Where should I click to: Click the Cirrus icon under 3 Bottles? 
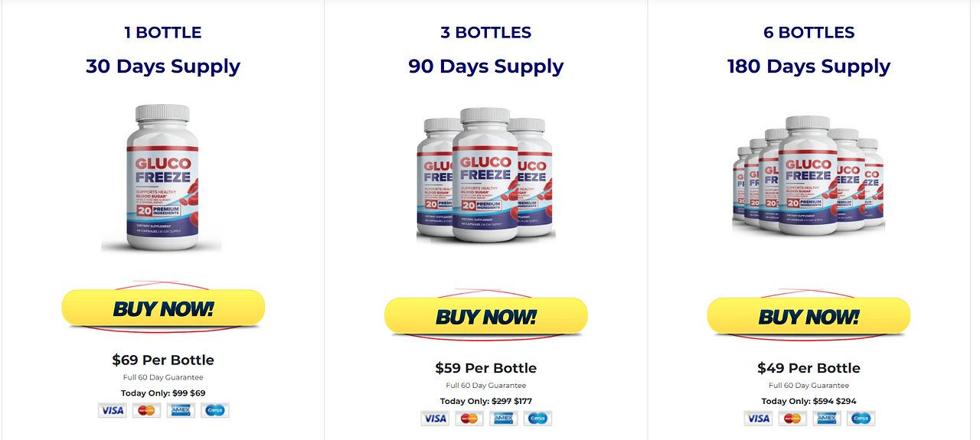click(537, 418)
